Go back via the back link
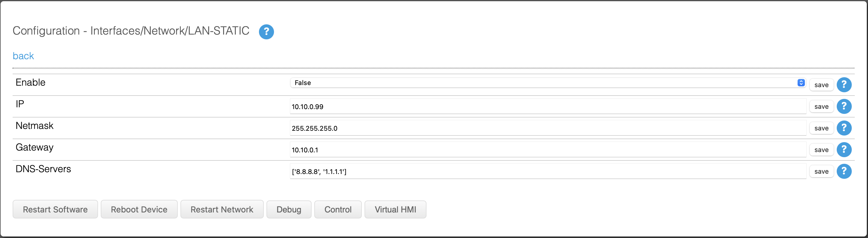Viewport: 868px width, 238px height. 23,56
